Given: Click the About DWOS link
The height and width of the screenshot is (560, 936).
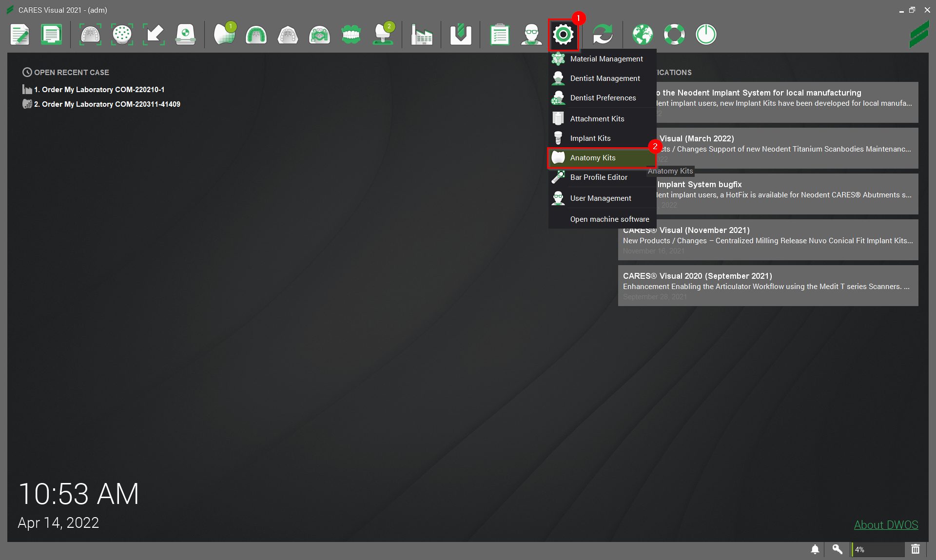Looking at the screenshot, I should click(x=886, y=525).
